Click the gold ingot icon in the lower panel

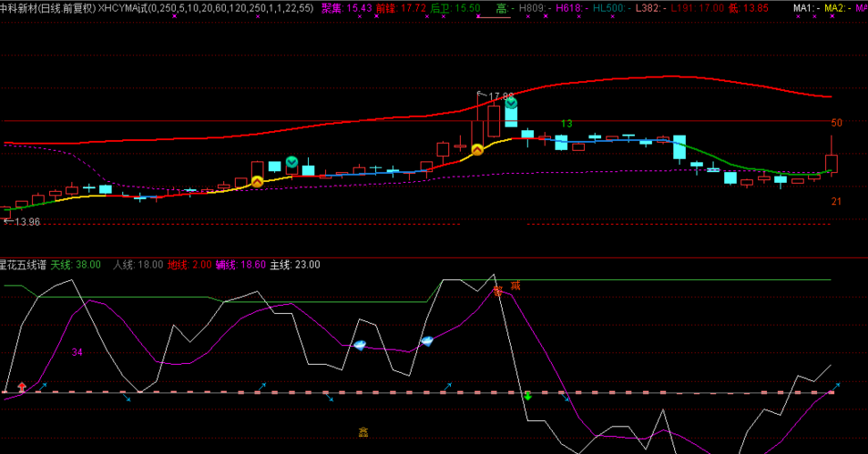[363, 432]
